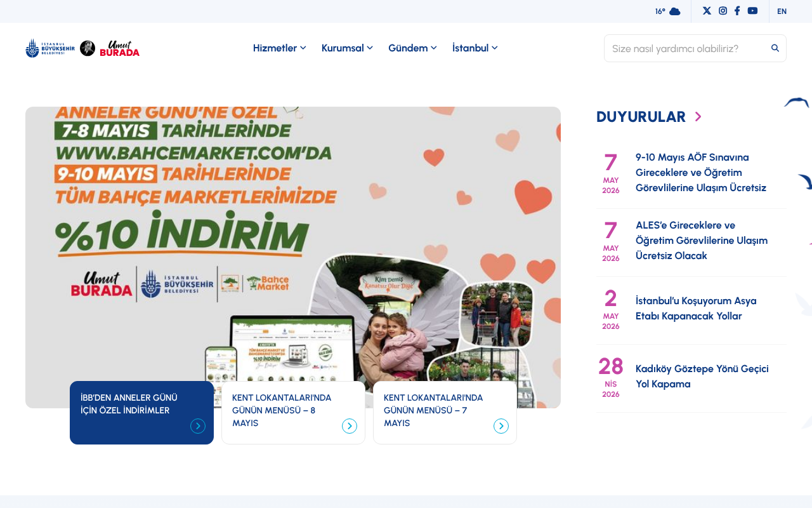Screen dimensions: 812x508
Task: Click the round portrait icon in header
Action: coord(88,48)
